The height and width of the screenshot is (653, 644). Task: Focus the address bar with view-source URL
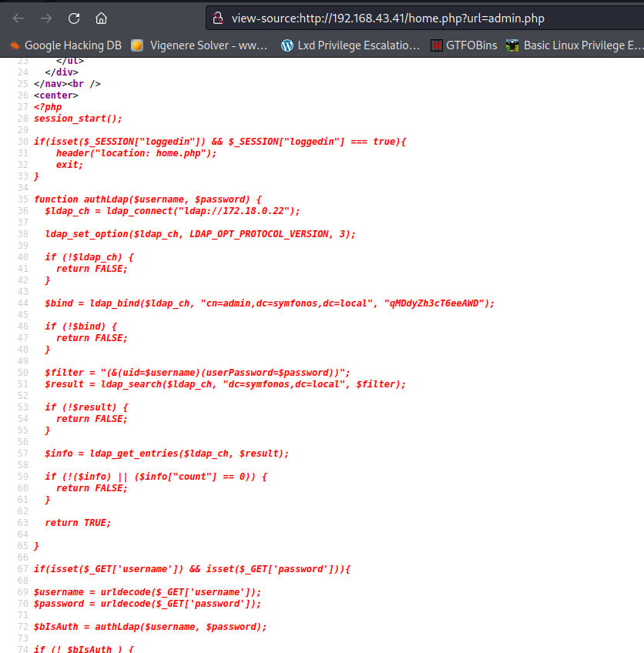point(401,18)
